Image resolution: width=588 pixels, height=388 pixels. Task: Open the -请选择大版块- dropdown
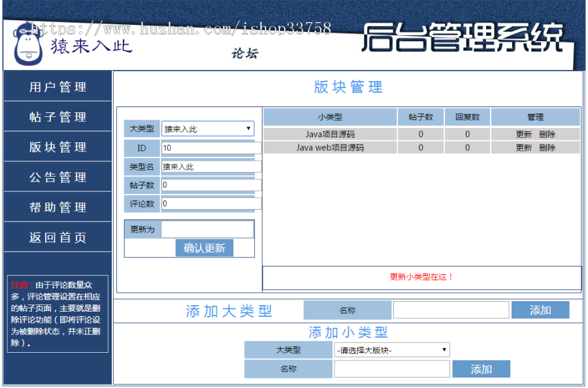[389, 349]
